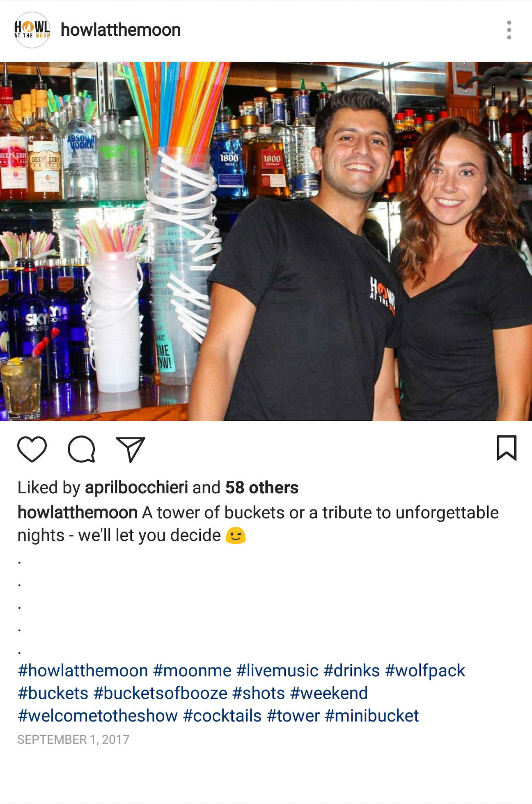
Task: Open the Howl at the Moon profile picture
Action: click(x=32, y=30)
